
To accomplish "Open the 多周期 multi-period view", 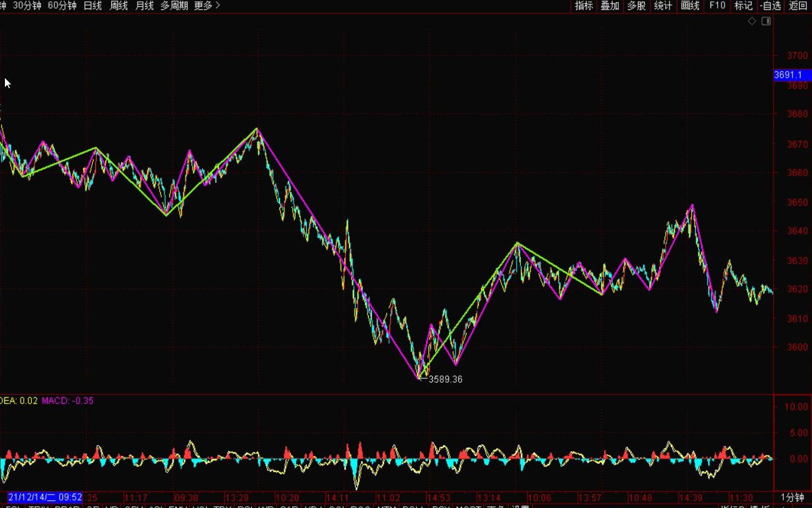I will [174, 6].
